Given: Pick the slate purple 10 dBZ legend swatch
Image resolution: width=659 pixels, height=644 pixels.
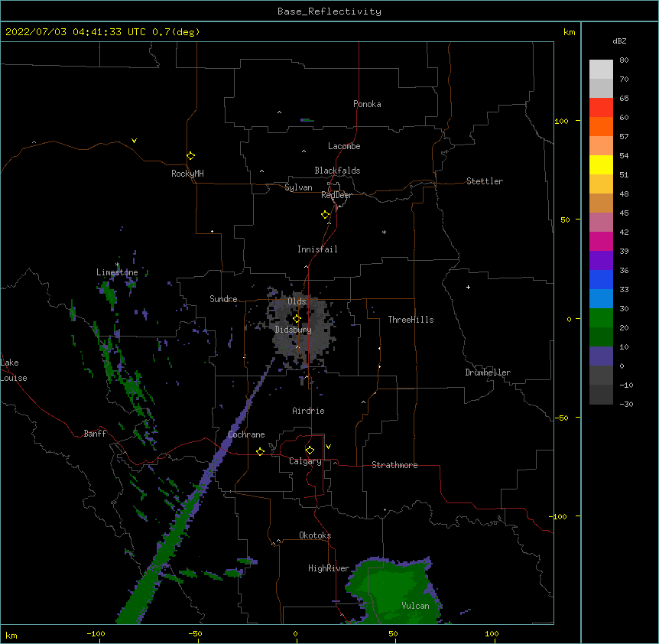Looking at the screenshot, I should pos(601,356).
